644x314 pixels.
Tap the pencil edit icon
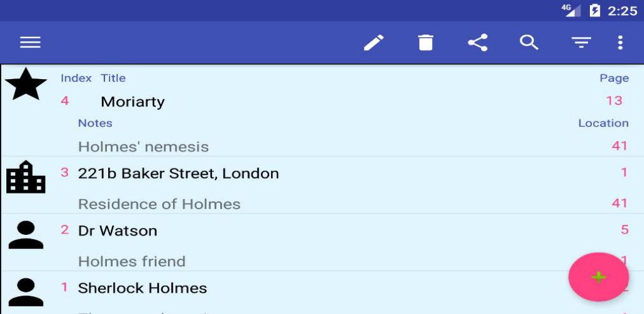click(x=374, y=43)
